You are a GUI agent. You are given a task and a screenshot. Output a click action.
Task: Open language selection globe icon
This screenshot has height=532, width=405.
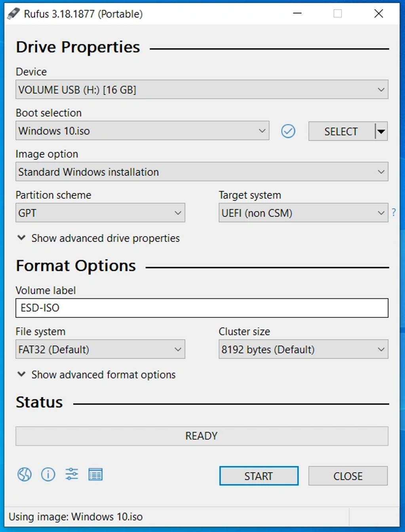pos(25,474)
